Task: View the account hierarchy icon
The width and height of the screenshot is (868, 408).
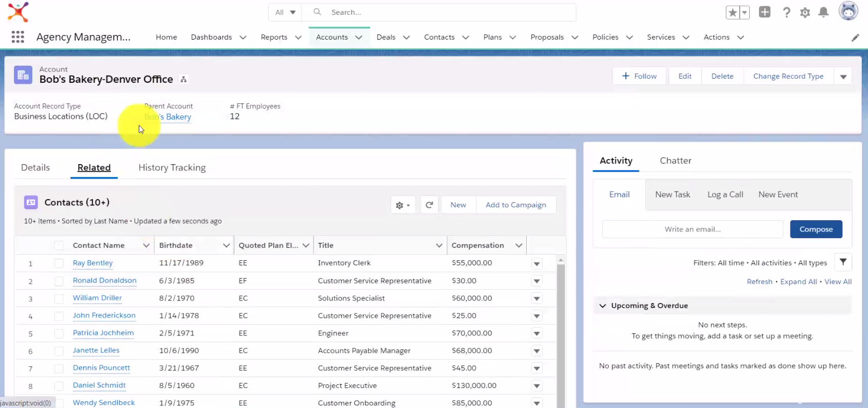Action: coord(183,79)
